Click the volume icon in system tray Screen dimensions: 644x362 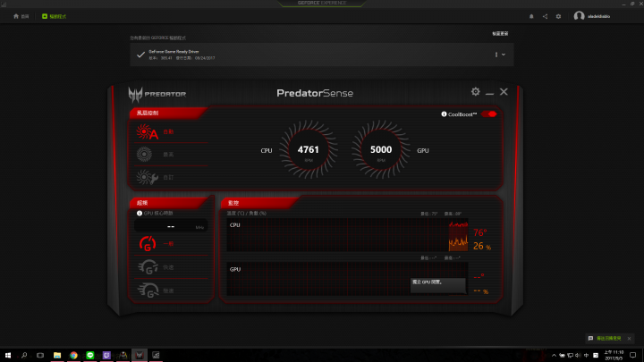point(578,356)
